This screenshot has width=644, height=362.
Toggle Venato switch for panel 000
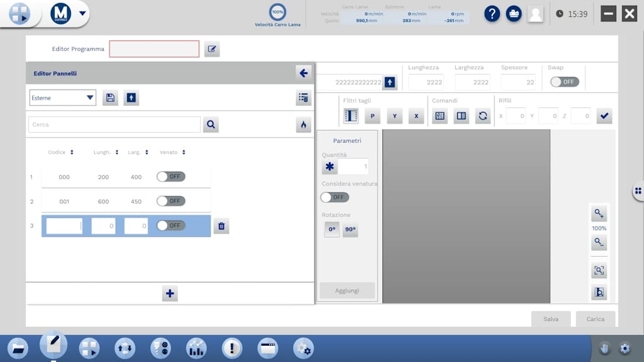click(x=171, y=177)
